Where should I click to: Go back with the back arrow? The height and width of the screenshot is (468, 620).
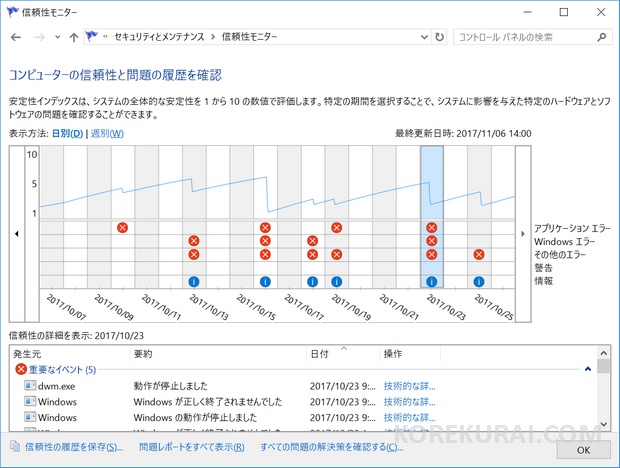(16, 37)
